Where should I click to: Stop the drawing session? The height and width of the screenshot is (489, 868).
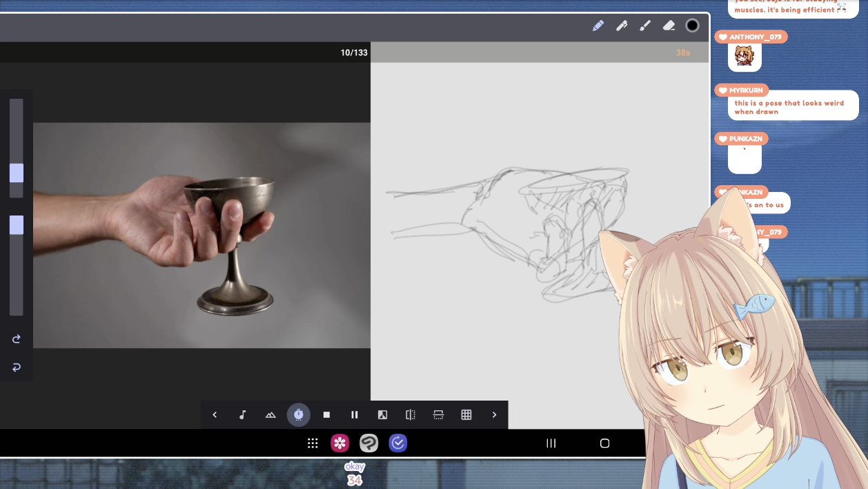pyautogui.click(x=326, y=414)
